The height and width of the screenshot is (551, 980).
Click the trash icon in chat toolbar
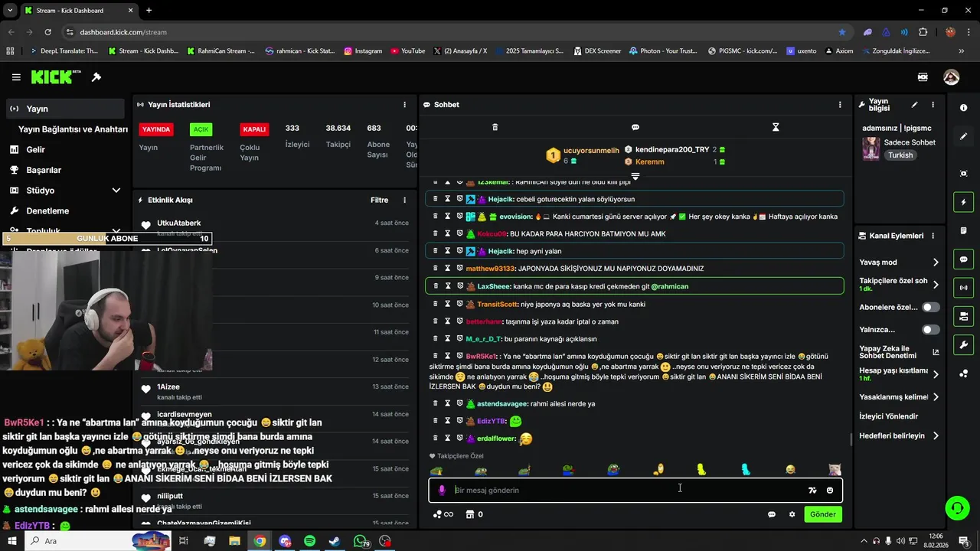pos(495,127)
